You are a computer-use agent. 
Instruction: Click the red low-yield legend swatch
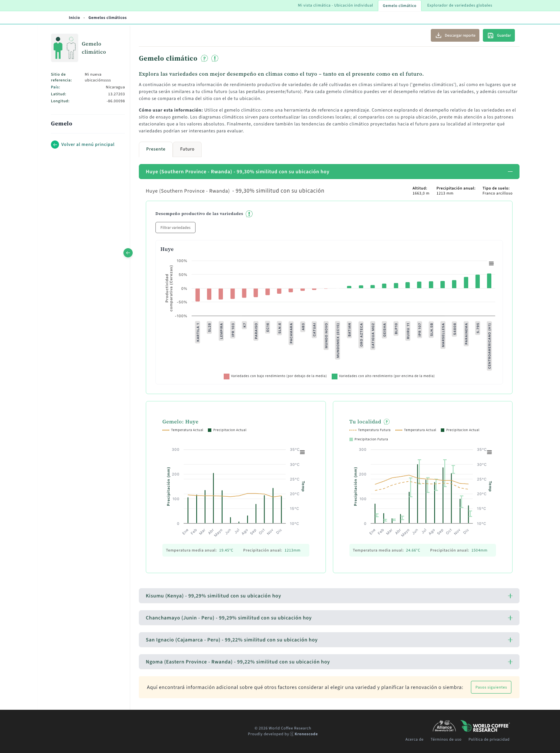coord(226,376)
